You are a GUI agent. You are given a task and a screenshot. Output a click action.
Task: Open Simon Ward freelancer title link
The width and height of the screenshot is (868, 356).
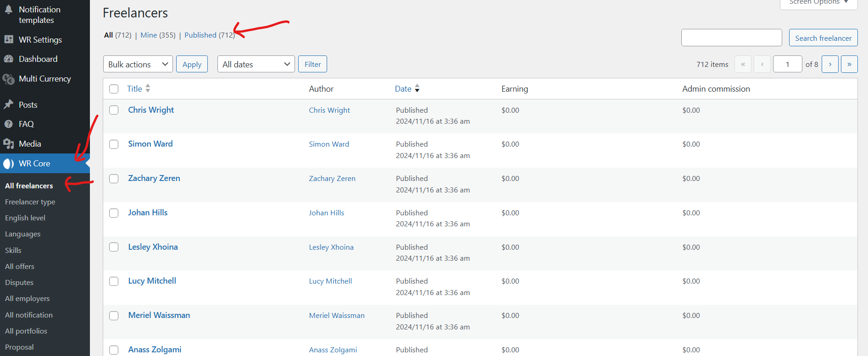point(150,144)
